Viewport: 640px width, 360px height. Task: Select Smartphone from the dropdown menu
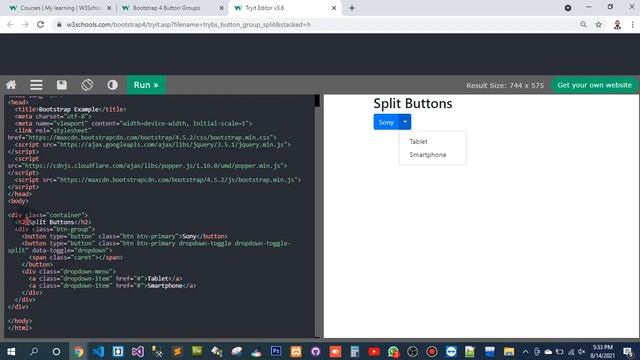point(428,155)
